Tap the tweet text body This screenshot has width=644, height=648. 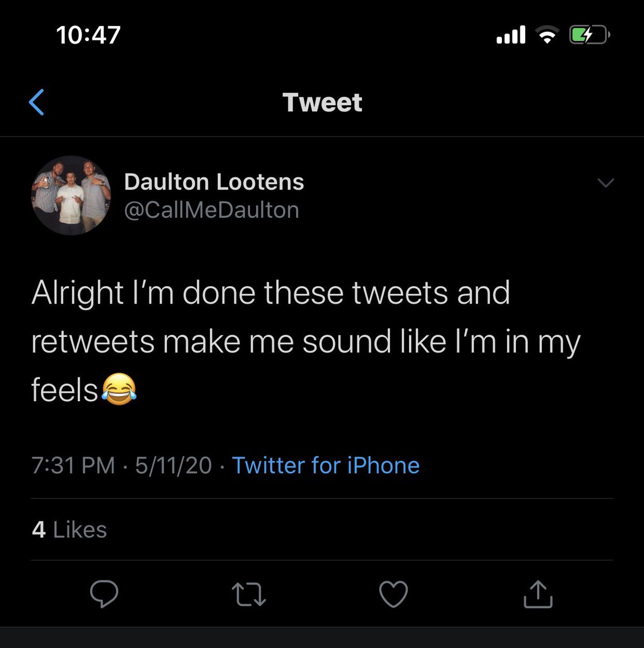coord(306,341)
